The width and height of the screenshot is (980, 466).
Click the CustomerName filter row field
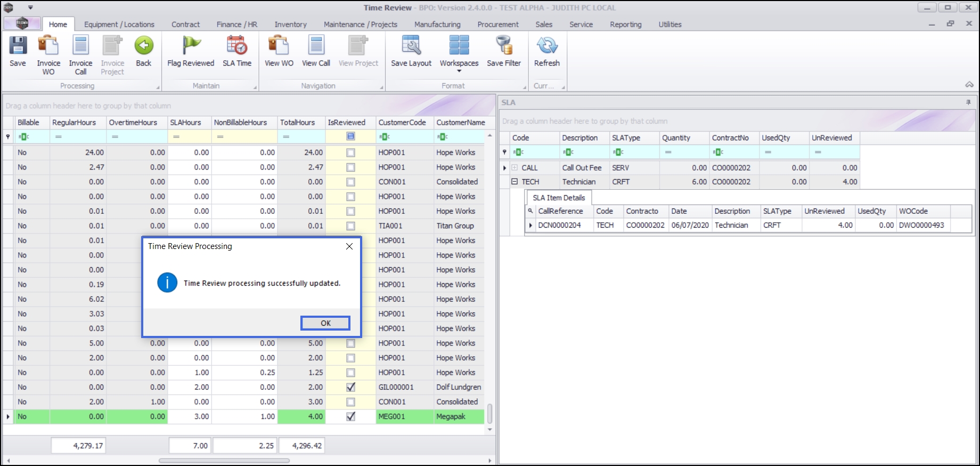coord(463,137)
